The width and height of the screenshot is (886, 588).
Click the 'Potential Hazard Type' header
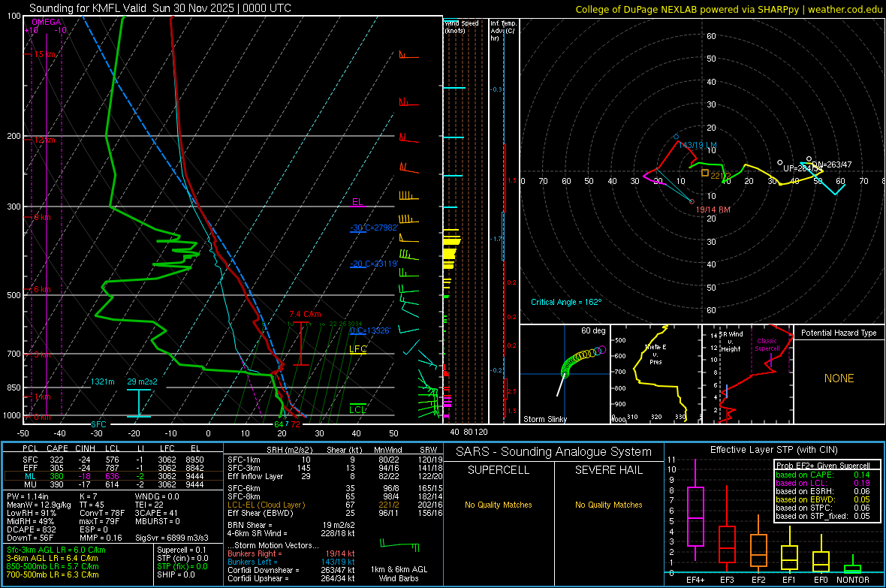point(839,333)
